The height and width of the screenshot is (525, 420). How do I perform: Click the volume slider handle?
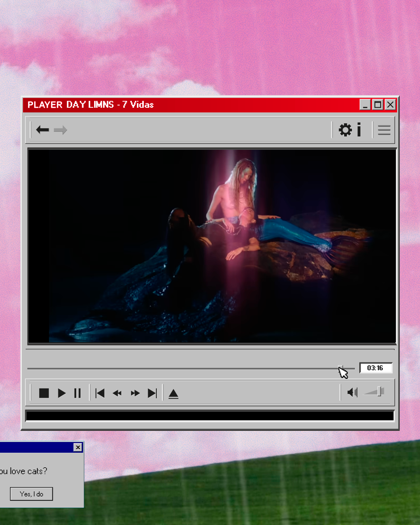pos(380,392)
